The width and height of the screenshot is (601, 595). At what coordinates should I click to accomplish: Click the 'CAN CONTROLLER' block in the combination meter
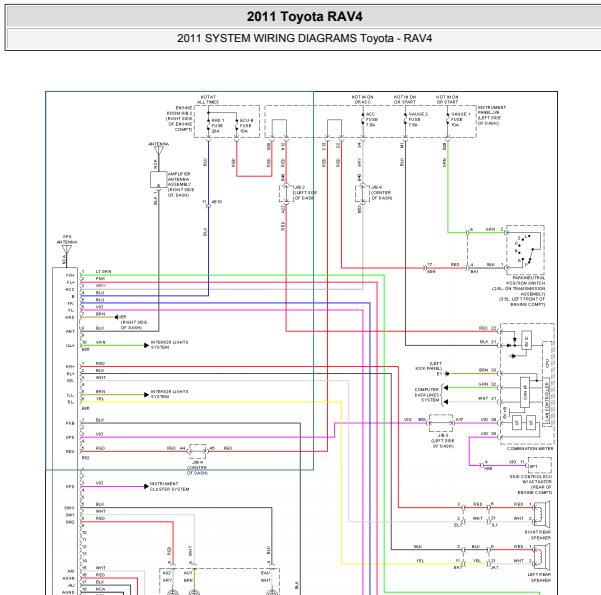(547, 400)
